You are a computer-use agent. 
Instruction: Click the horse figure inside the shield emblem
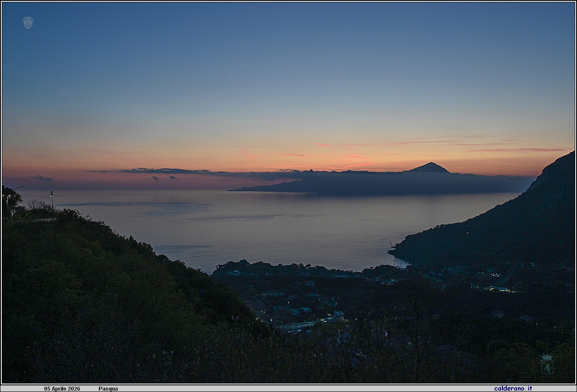(x=547, y=368)
